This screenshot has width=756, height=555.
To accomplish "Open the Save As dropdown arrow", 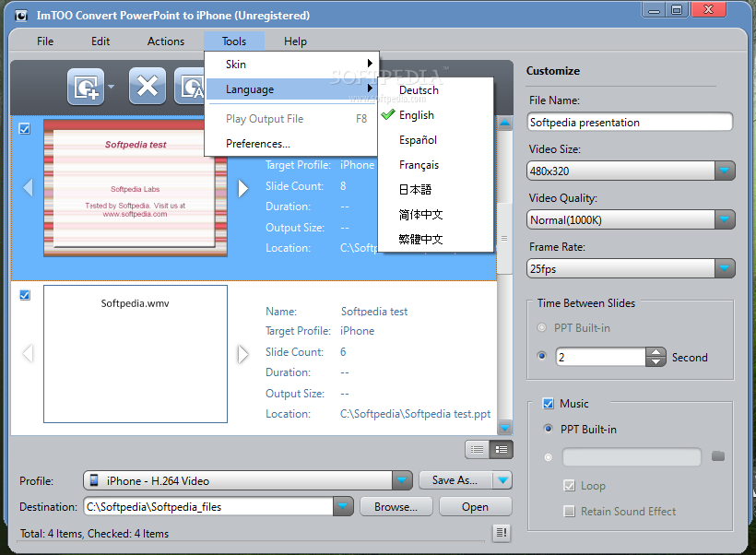I will click(502, 480).
